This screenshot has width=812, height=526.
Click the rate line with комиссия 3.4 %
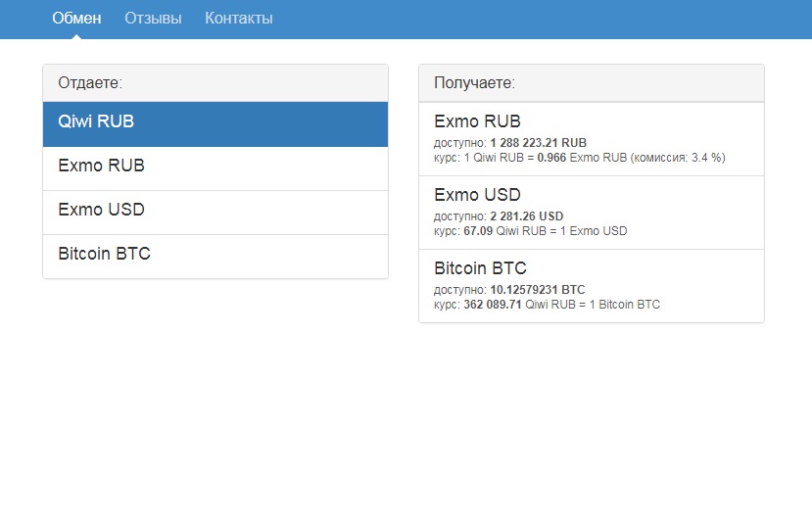tap(580, 158)
